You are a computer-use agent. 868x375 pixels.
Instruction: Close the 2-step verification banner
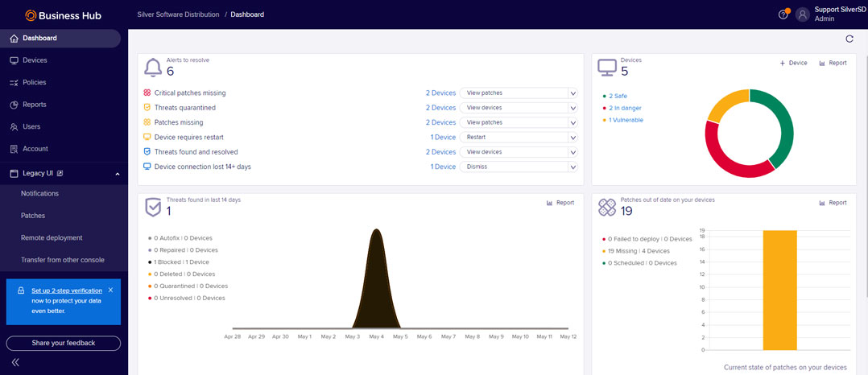click(110, 290)
